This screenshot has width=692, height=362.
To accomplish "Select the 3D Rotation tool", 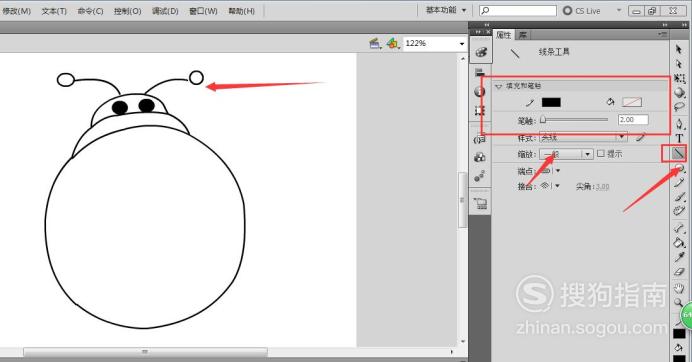I will pyautogui.click(x=679, y=93).
